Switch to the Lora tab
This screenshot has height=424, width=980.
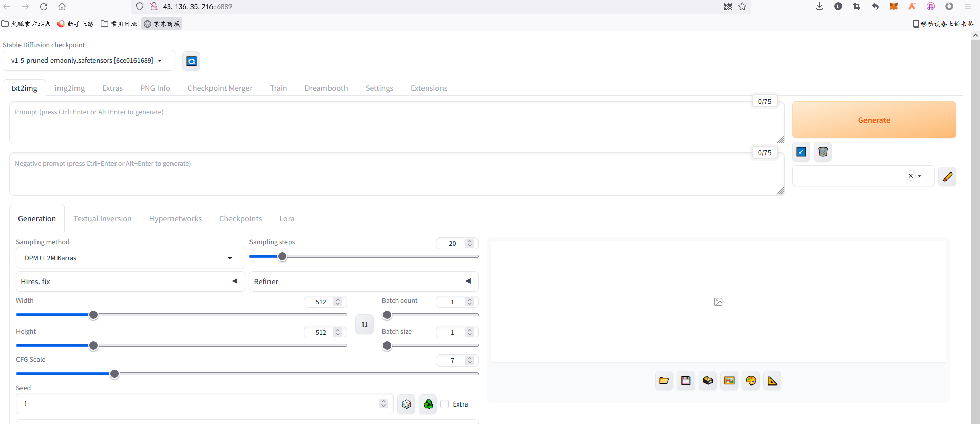pos(287,219)
